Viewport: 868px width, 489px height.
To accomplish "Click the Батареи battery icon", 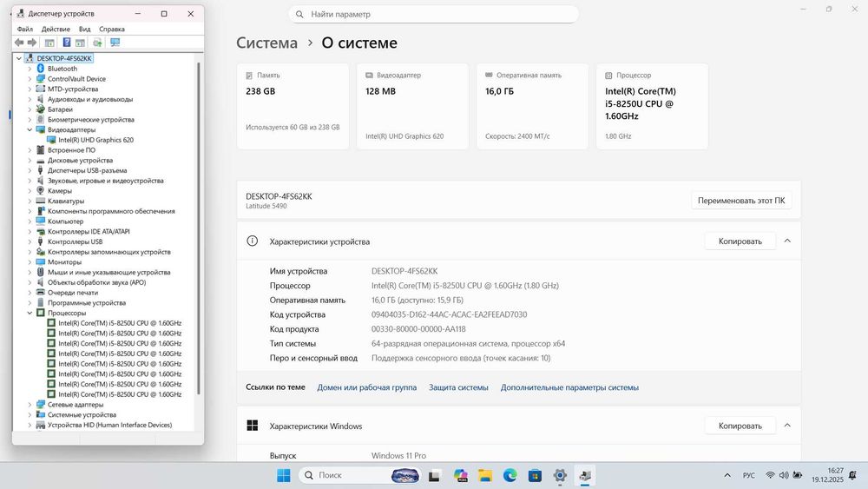I will tap(41, 109).
